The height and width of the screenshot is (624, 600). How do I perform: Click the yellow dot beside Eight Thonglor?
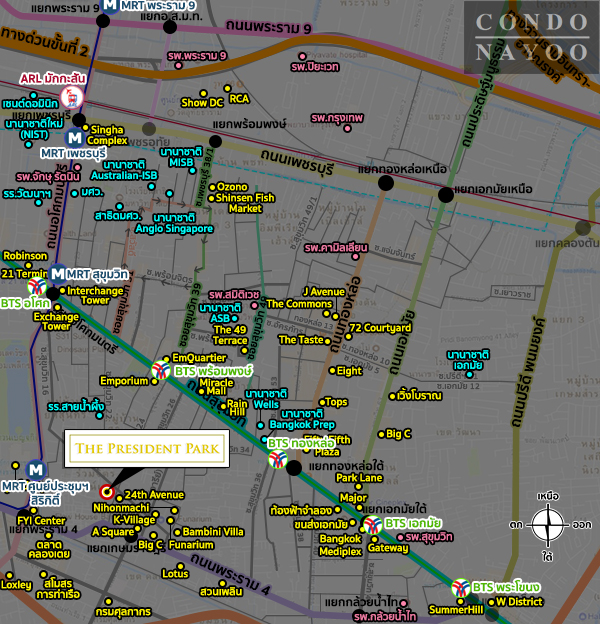[332, 370]
